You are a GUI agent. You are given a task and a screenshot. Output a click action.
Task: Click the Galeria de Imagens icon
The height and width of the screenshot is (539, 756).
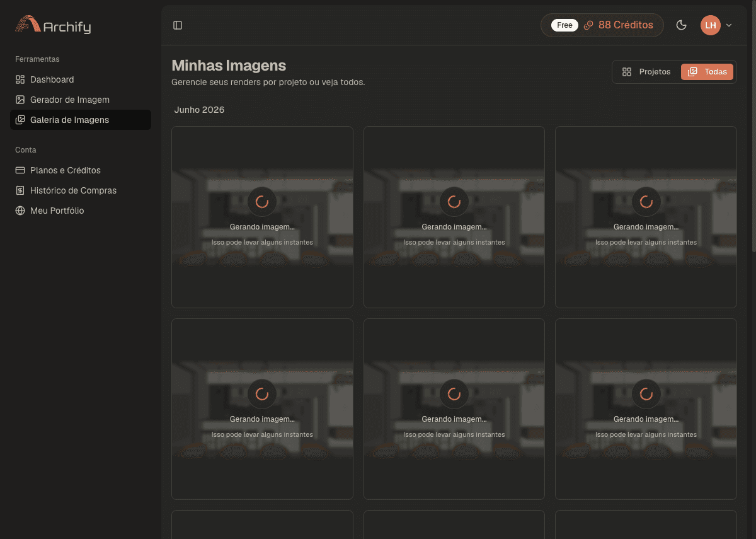coord(20,120)
